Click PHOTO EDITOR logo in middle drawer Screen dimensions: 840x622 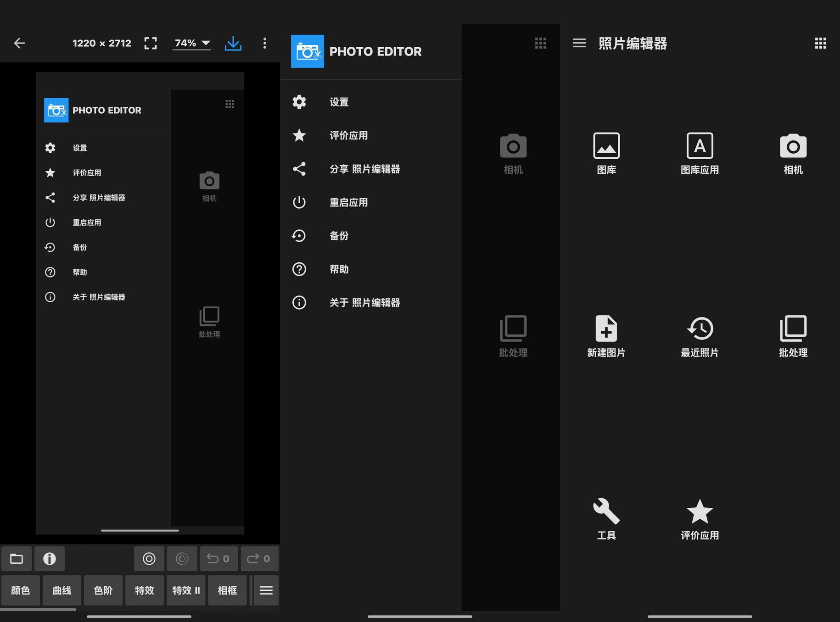pyautogui.click(x=308, y=51)
